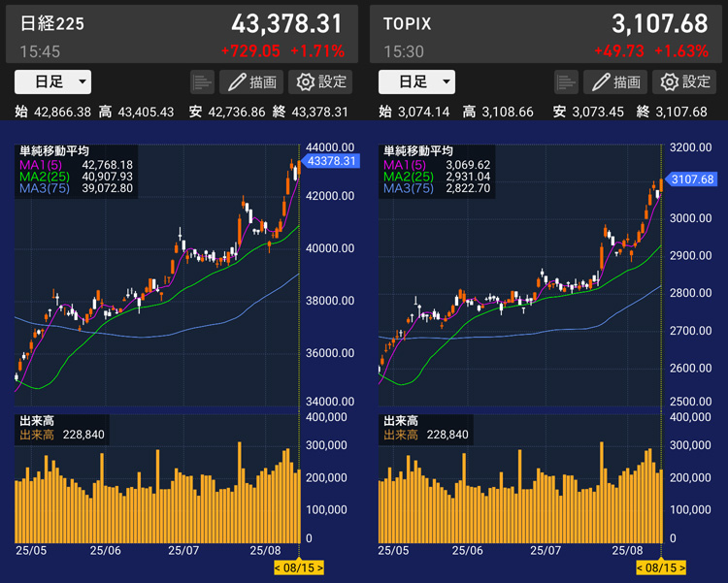Click the blue 43378.31 price tag on the Nikkei axis
728x583 pixels.
331,161
